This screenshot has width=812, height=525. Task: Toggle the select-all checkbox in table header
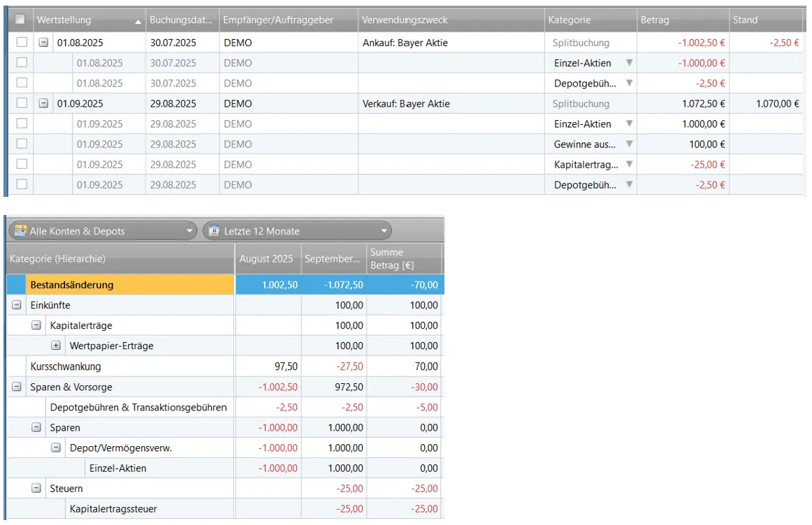tap(20, 20)
